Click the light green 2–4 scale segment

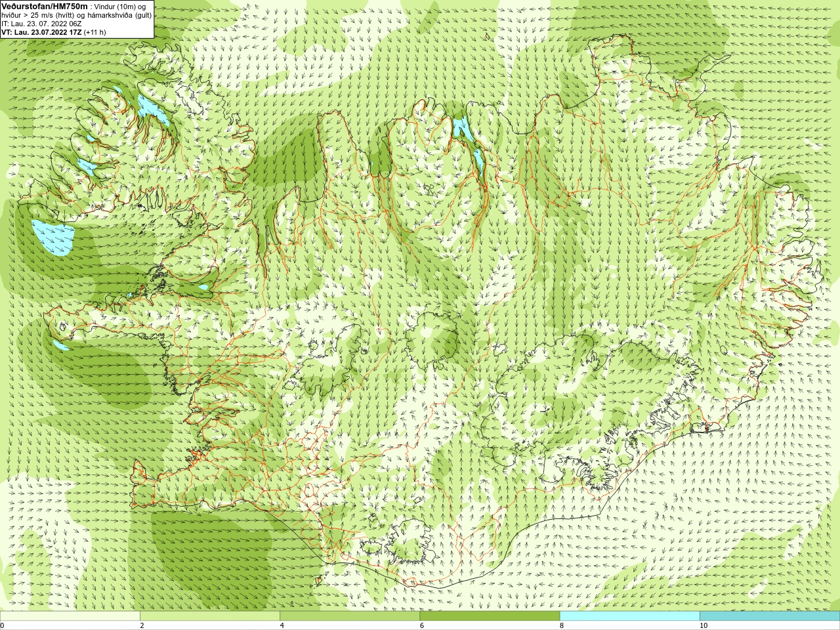click(x=210, y=616)
